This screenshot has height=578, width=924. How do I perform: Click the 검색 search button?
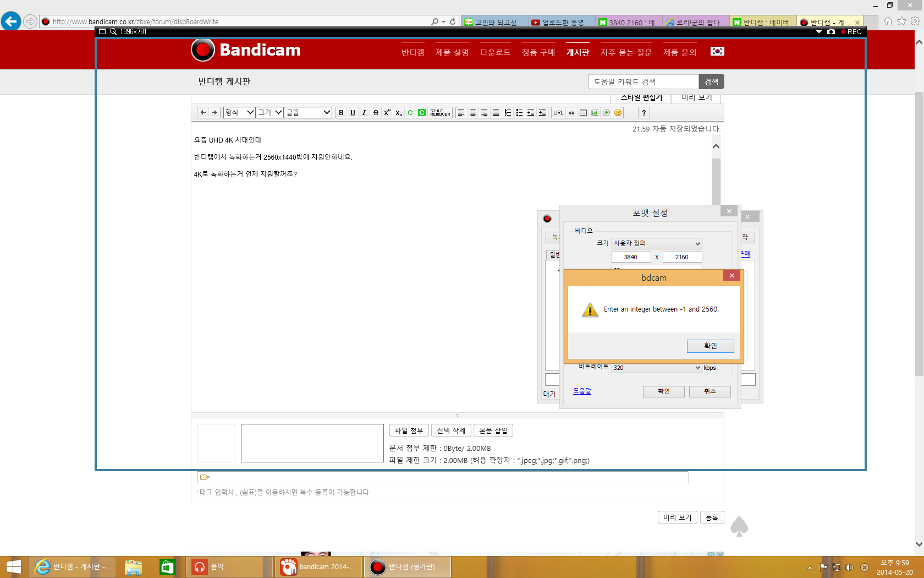tap(711, 81)
